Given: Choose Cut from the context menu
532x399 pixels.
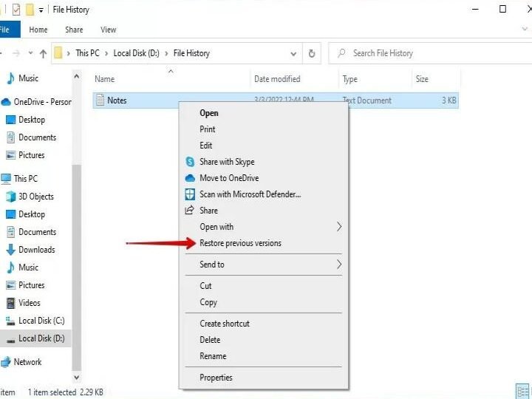Looking at the screenshot, I should click(264, 286).
